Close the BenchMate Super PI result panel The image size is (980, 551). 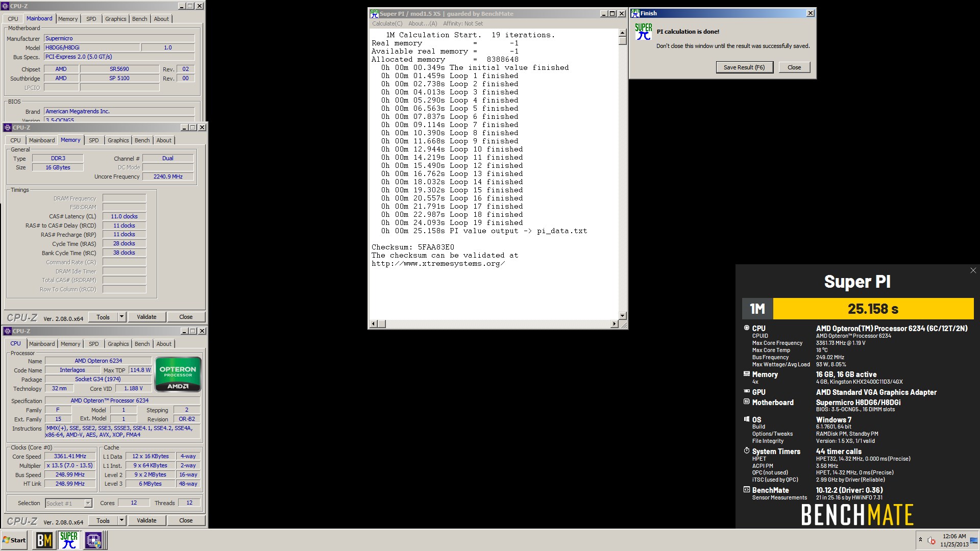point(973,270)
